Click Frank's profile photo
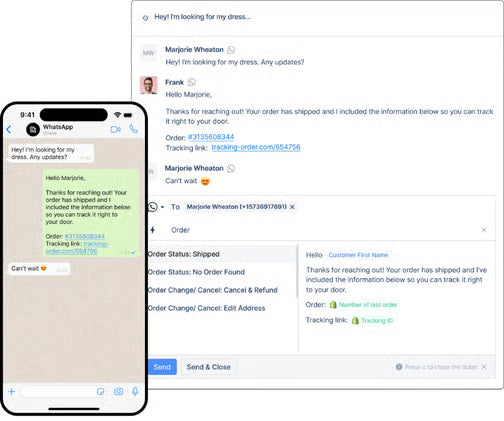This screenshot has height=421, width=504. [x=149, y=85]
